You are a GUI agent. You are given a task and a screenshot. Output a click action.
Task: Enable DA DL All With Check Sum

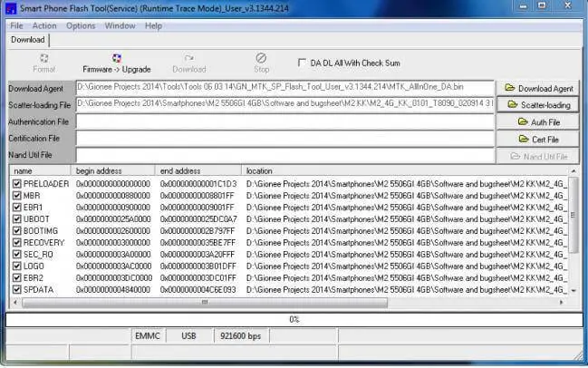point(302,63)
